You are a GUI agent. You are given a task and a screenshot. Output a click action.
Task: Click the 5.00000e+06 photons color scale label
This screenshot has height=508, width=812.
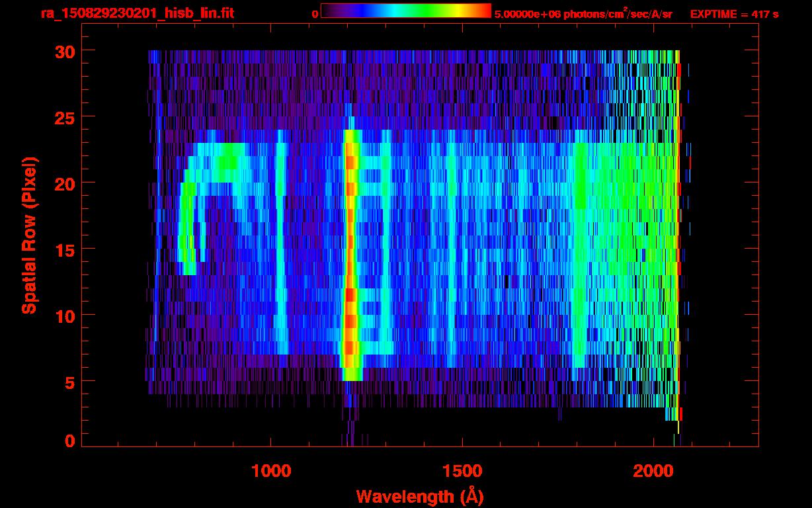pyautogui.click(x=583, y=14)
